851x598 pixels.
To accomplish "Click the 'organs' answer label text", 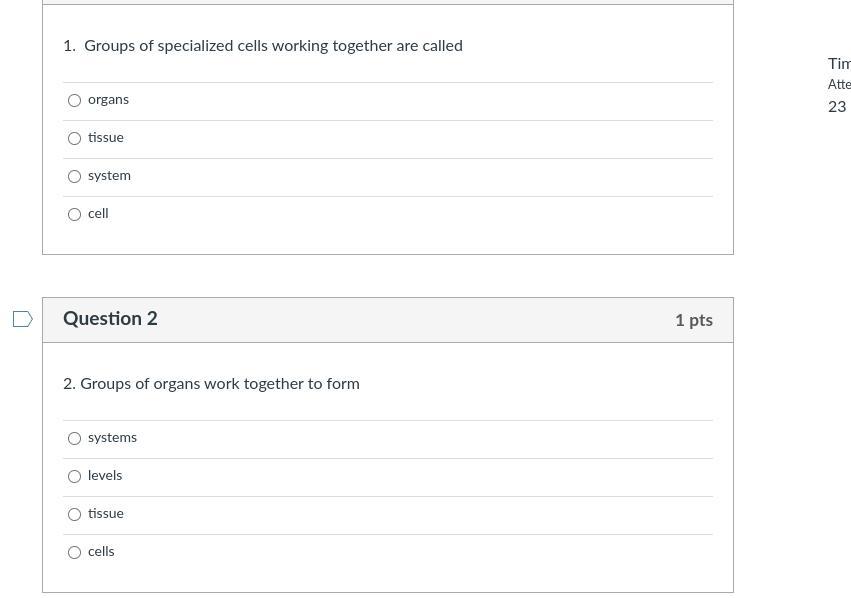I will (x=108, y=100).
